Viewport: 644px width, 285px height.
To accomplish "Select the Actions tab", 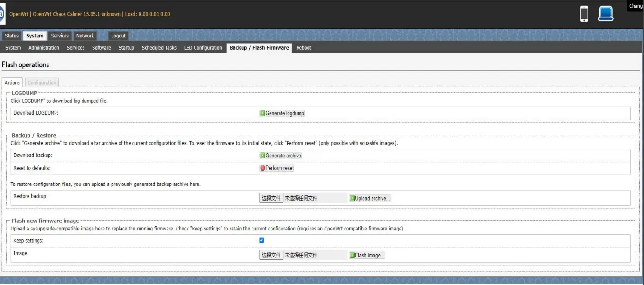I will pyautogui.click(x=12, y=83).
